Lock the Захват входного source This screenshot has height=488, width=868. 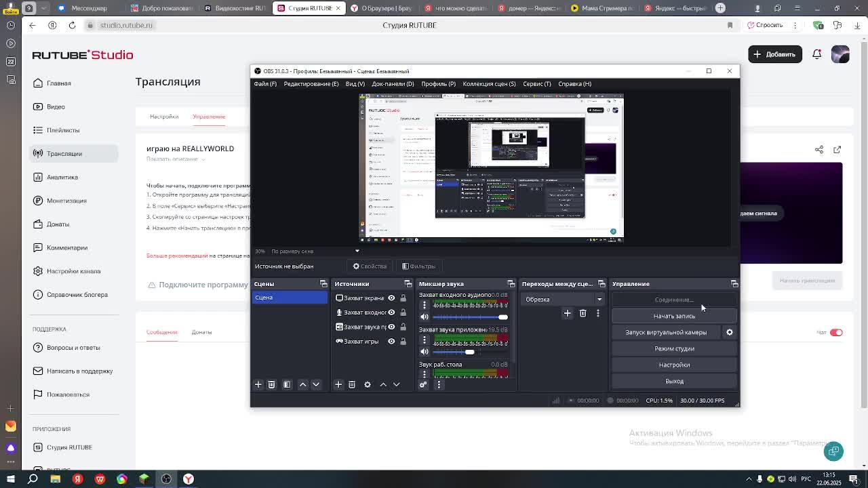pos(403,312)
